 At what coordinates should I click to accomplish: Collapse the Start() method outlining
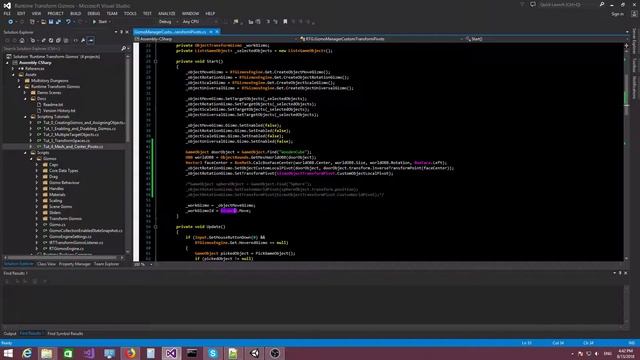156,61
